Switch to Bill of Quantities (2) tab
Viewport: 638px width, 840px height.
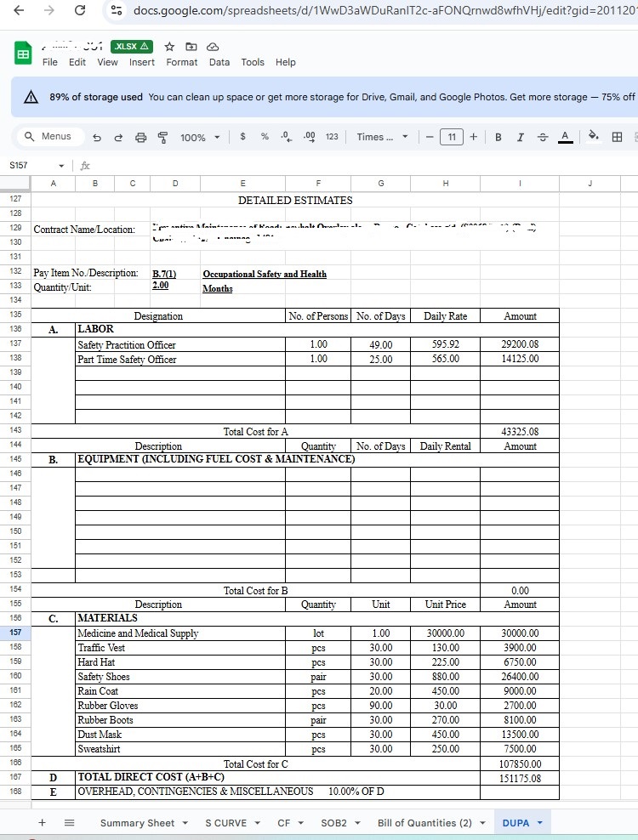pos(424,823)
